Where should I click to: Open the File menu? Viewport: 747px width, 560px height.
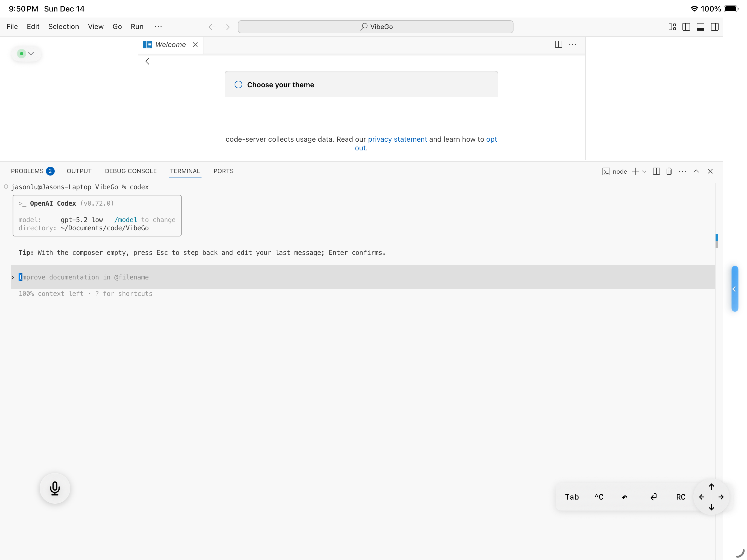tap(12, 27)
